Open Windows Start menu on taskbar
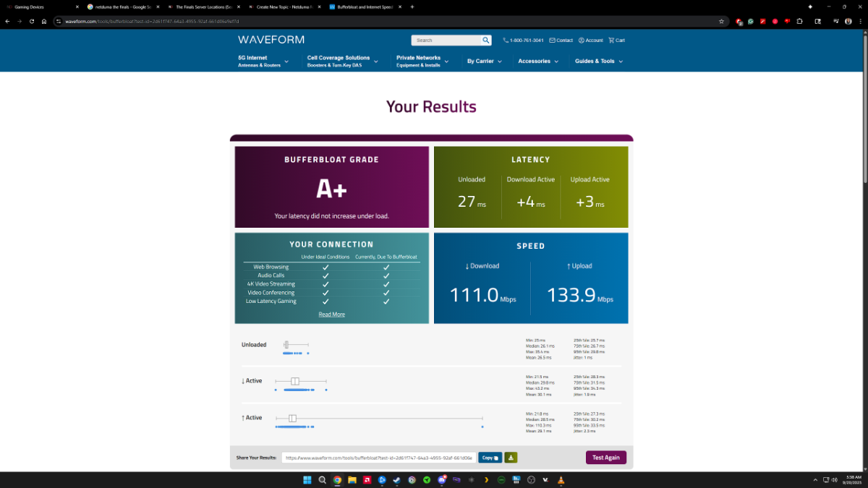 click(307, 480)
